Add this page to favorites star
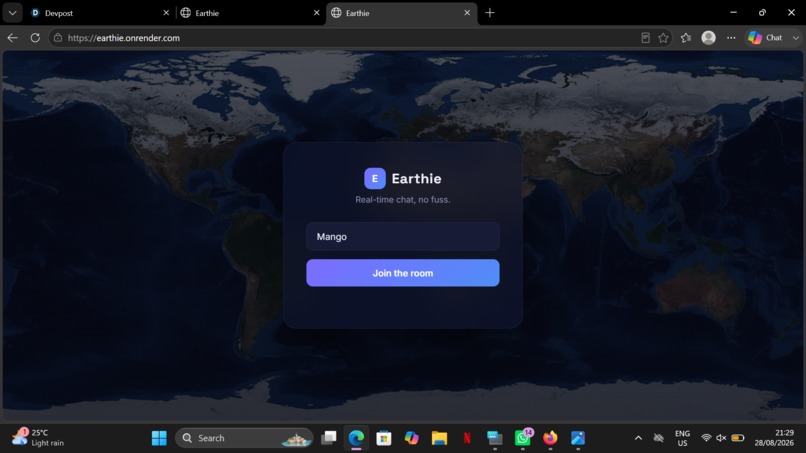The width and height of the screenshot is (806, 453). click(663, 38)
